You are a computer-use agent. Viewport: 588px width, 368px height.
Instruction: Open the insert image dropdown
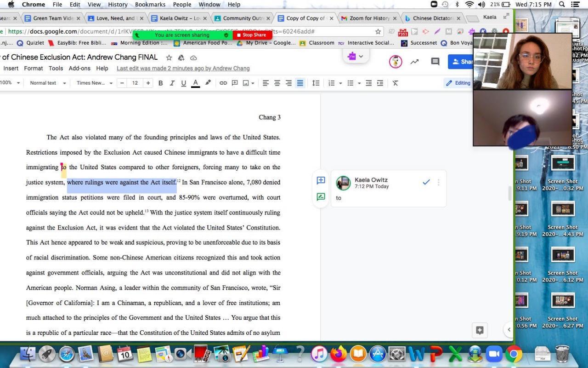coord(249,83)
